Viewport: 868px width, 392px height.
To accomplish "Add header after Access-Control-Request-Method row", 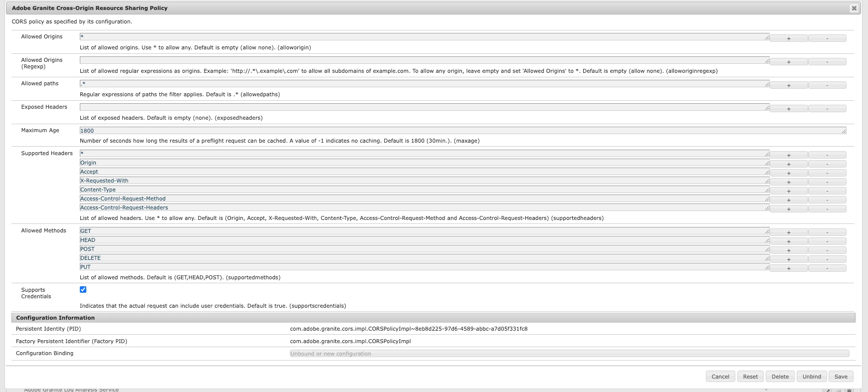I will (x=789, y=200).
